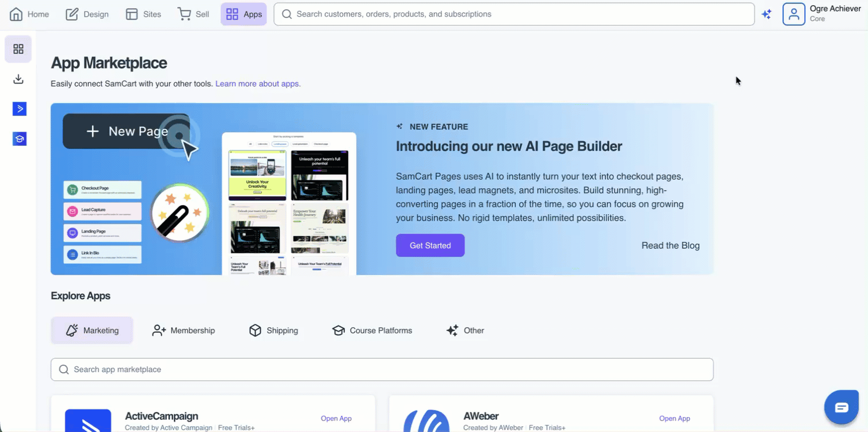868x432 pixels.
Task: Select the Marketing category tab
Action: 92,330
